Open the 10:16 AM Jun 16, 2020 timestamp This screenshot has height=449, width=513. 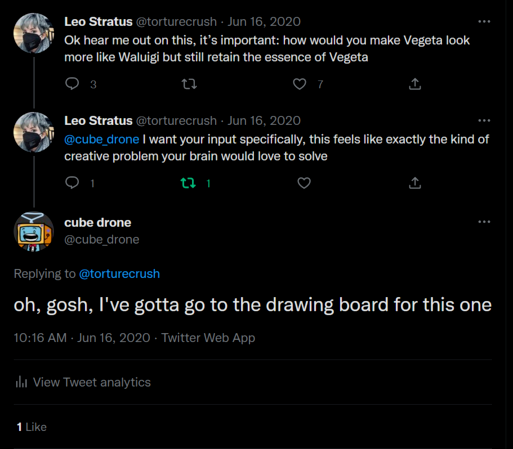coord(82,338)
